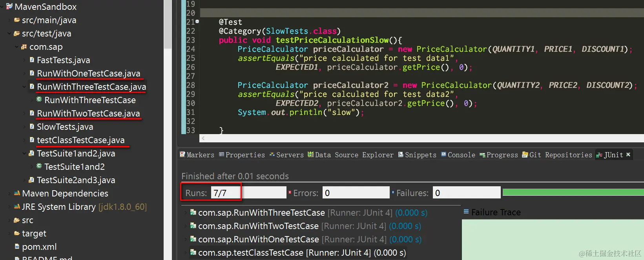The height and width of the screenshot is (260, 644).
Task: Click the Runs value field showing 7/7
Action: 249,193
